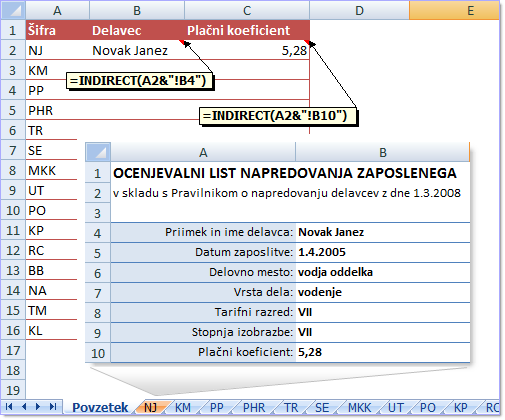Image resolution: width=505 pixels, height=420 pixels.
Task: Open the Povzetek sheet tab
Action: (100, 407)
